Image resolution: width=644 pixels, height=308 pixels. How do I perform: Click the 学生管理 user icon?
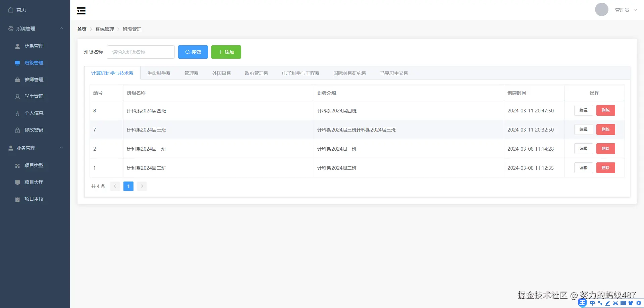click(17, 97)
